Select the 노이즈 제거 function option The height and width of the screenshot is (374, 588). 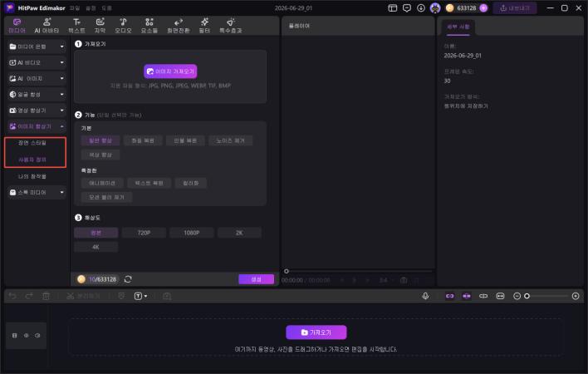point(230,140)
